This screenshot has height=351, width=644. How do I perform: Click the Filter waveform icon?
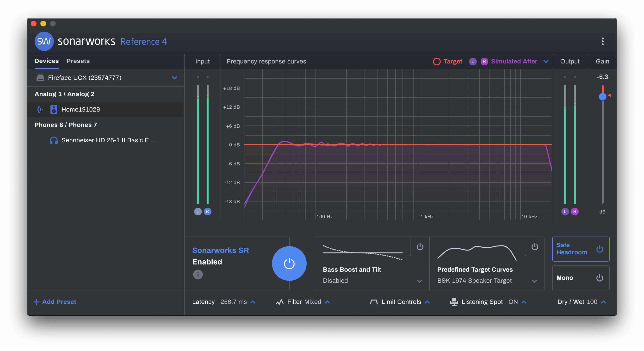coord(279,302)
